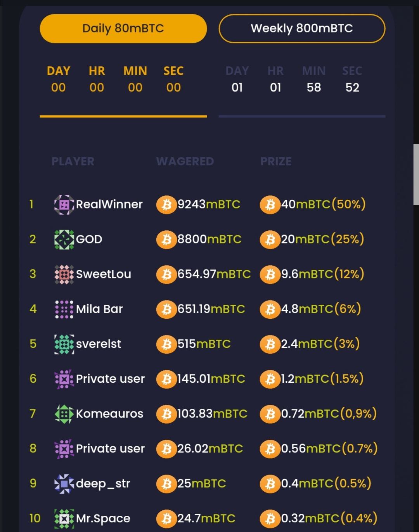The width and height of the screenshot is (419, 532).
Task: Open RealWinner's player profile name
Action: [109, 204]
